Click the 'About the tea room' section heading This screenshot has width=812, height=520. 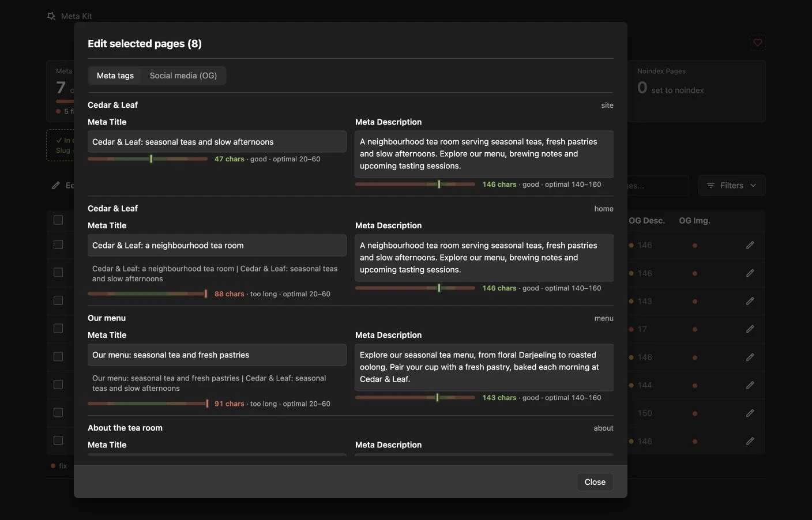click(125, 428)
